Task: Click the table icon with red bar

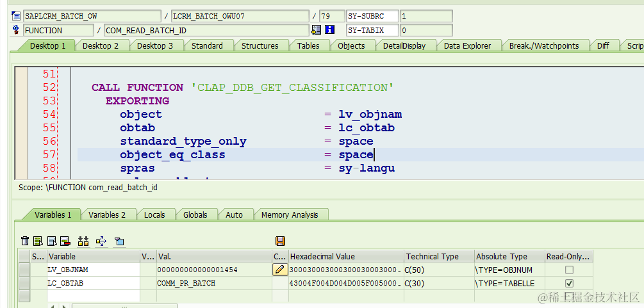Action: 65,241
